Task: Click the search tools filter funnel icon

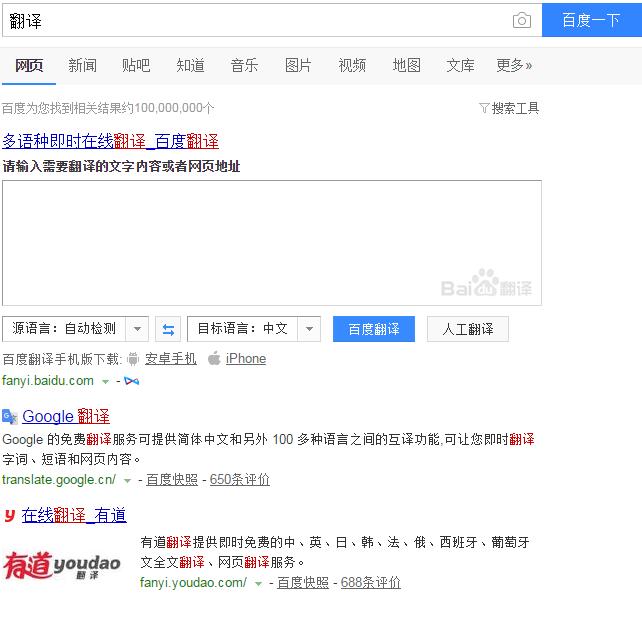Action: [484, 108]
